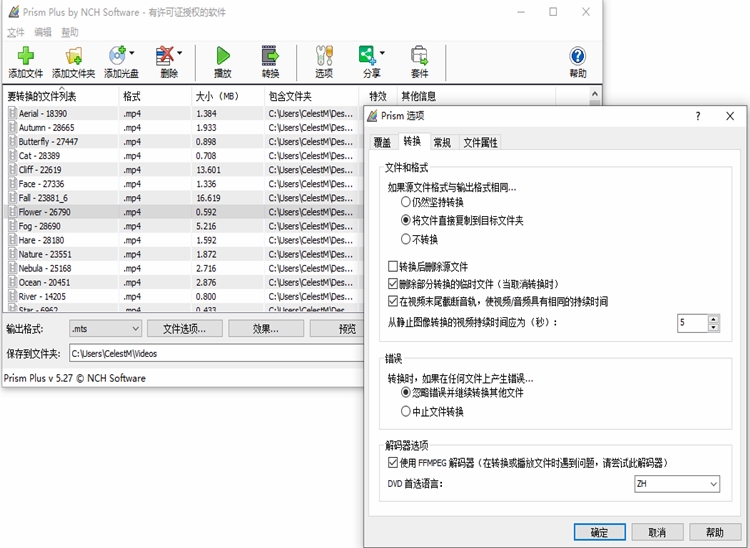Click the 转换 filmstrip icon
This screenshot has height=548, width=750.
click(270, 55)
